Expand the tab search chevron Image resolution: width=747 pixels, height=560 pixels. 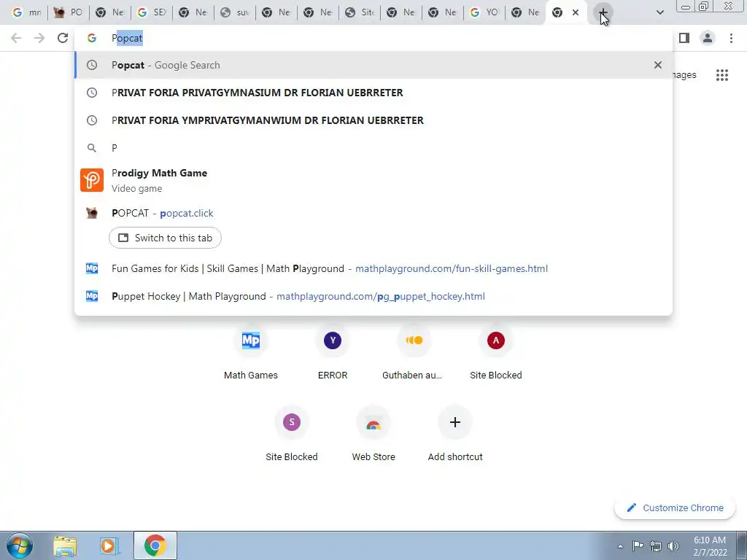pyautogui.click(x=659, y=13)
